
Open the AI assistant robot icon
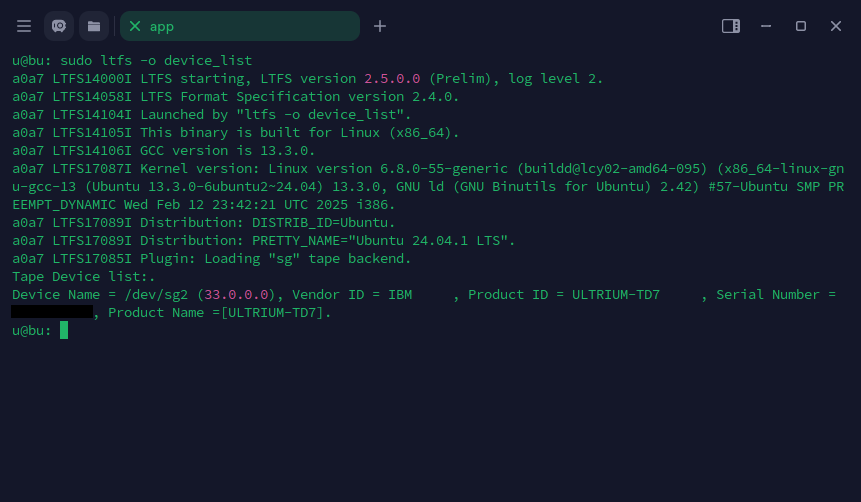(59, 26)
